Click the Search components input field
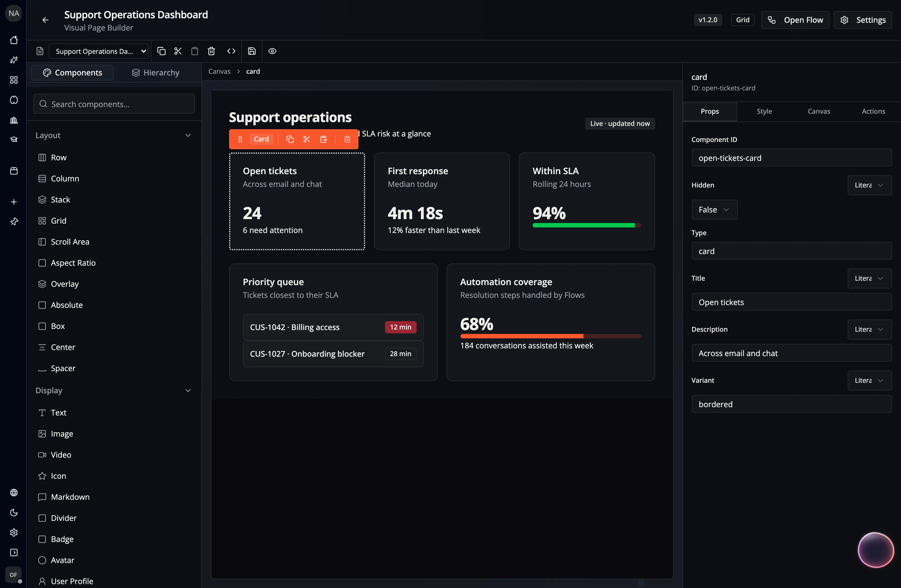Image resolution: width=901 pixels, height=588 pixels. click(x=114, y=104)
